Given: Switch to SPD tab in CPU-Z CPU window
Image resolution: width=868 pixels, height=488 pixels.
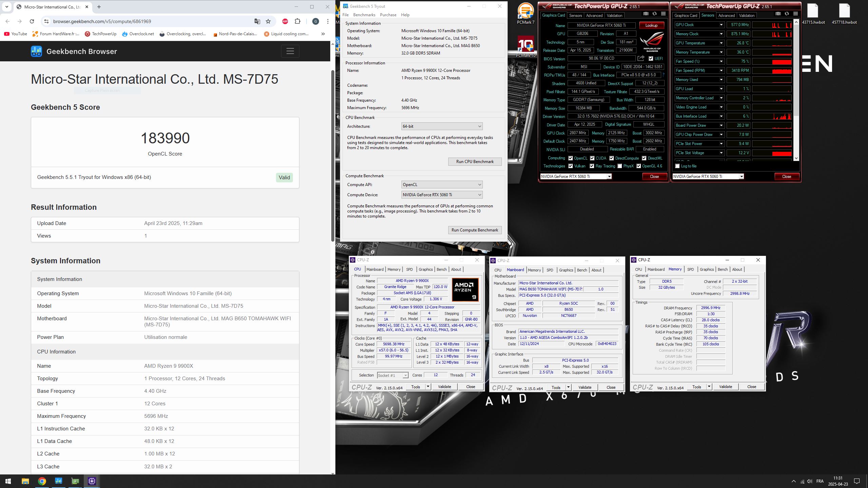Looking at the screenshot, I should click(x=409, y=269).
